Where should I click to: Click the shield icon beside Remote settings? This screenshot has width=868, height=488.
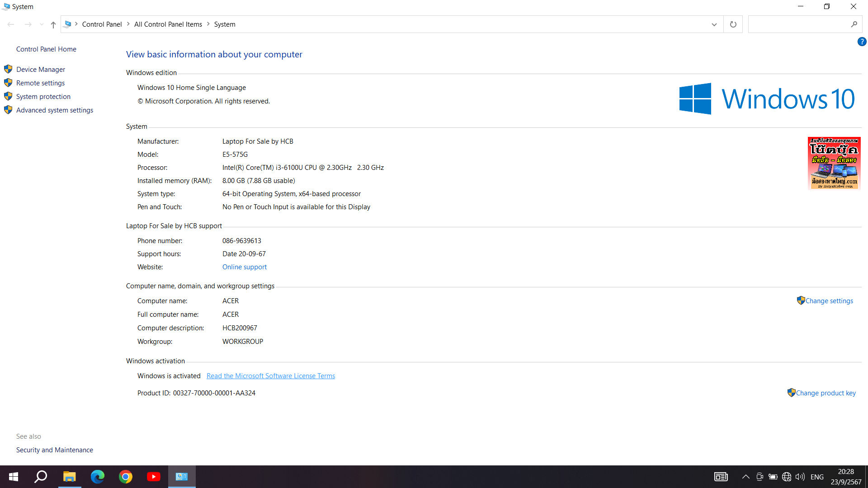[8, 83]
